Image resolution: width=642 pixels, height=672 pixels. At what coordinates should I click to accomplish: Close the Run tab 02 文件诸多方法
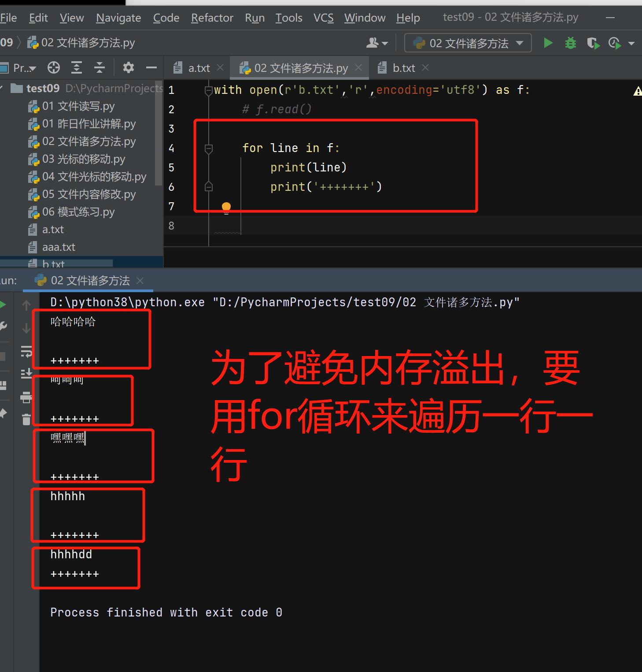(140, 281)
